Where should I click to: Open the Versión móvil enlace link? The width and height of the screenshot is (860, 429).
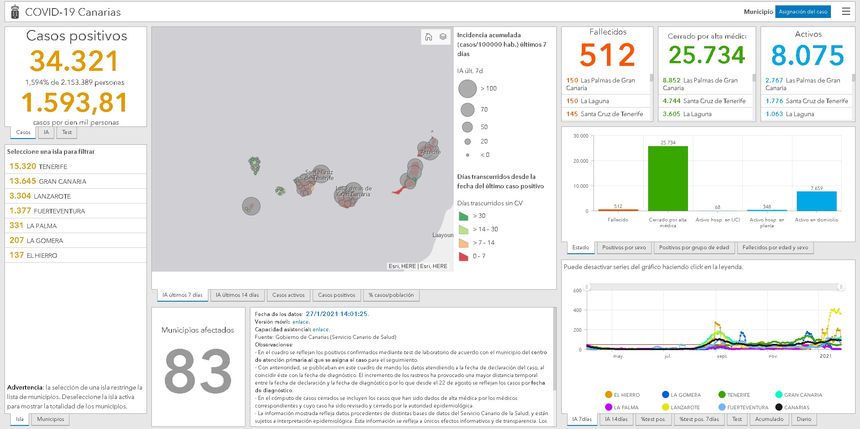pos(301,321)
